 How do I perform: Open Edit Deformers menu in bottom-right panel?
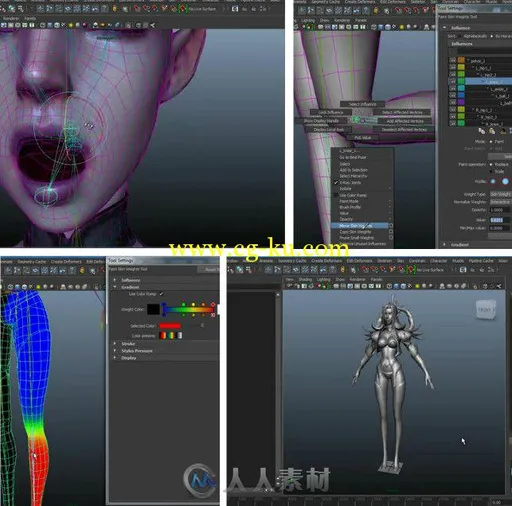point(359,261)
